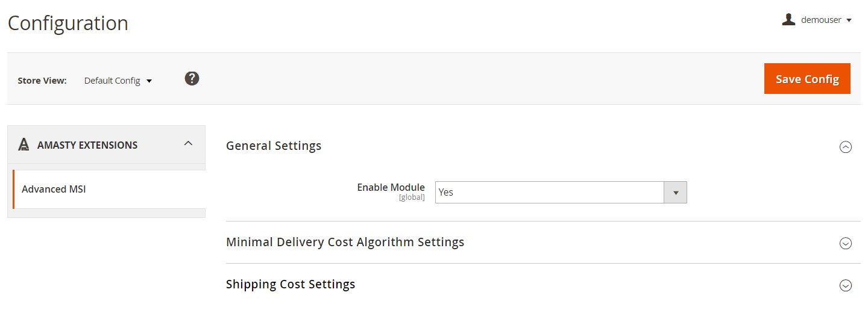
Task: Expand Minimal Delivery Cost Algorithm circled arrow icon
Action: [x=846, y=243]
